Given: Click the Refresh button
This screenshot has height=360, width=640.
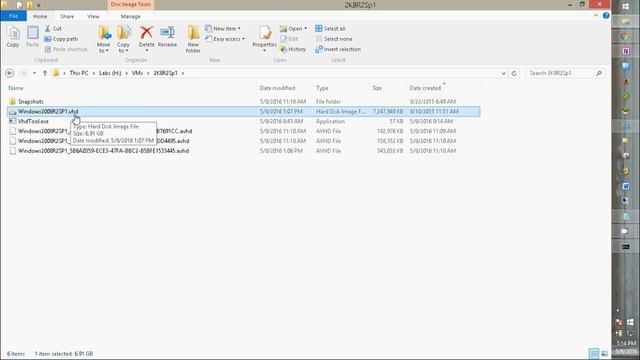Looking at the screenshot, I should point(514,73).
